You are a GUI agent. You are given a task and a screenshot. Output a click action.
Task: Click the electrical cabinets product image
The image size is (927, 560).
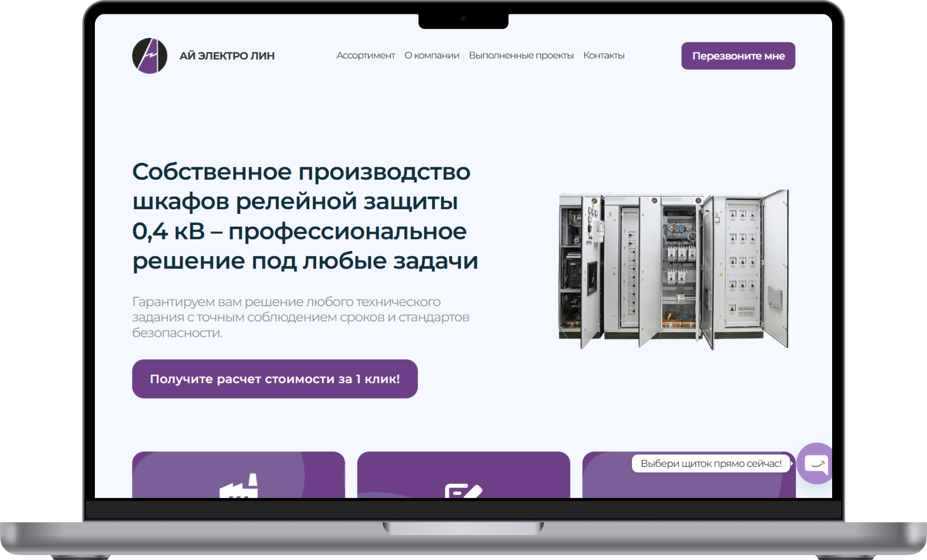pos(673,269)
